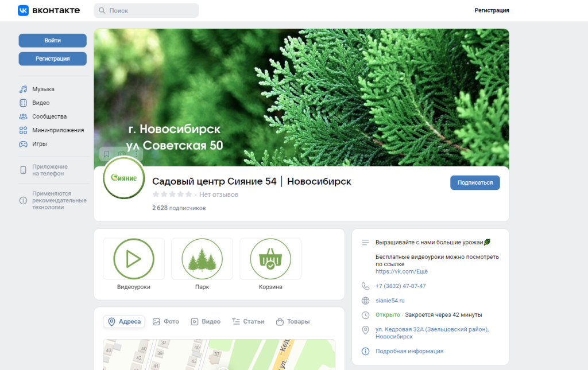Viewport: 588px width, 370px height.
Task: Switch to the Товары tab
Action: tap(293, 322)
